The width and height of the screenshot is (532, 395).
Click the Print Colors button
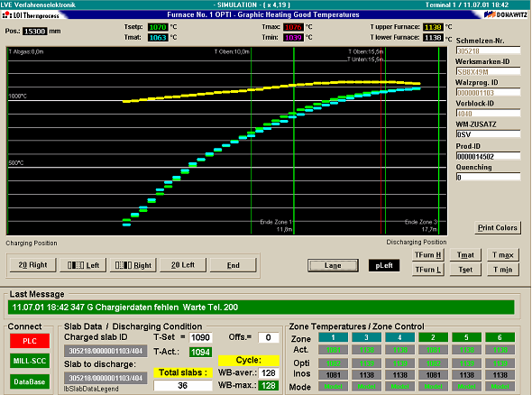pyautogui.click(x=498, y=227)
